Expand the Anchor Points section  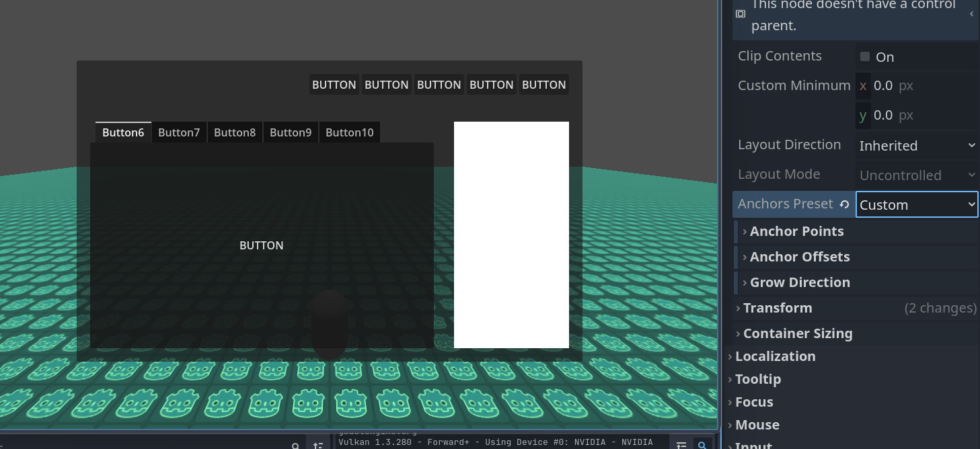(796, 231)
